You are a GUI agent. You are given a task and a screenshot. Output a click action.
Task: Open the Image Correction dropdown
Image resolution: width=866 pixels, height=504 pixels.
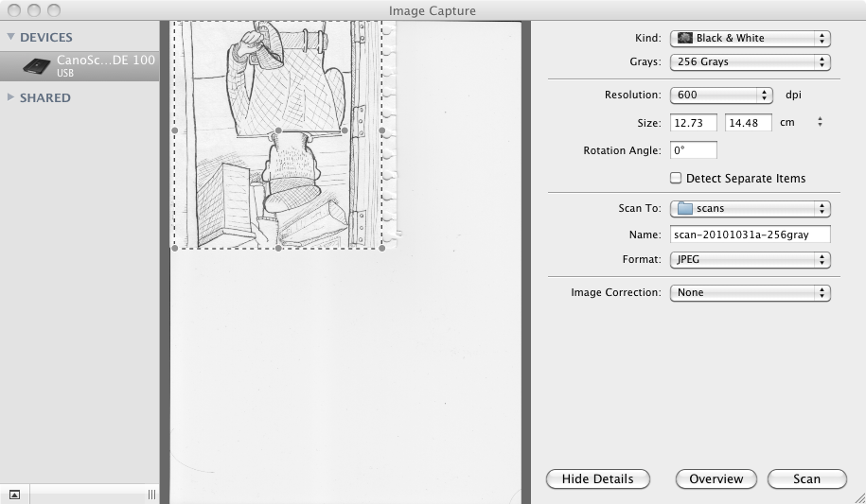coord(750,293)
